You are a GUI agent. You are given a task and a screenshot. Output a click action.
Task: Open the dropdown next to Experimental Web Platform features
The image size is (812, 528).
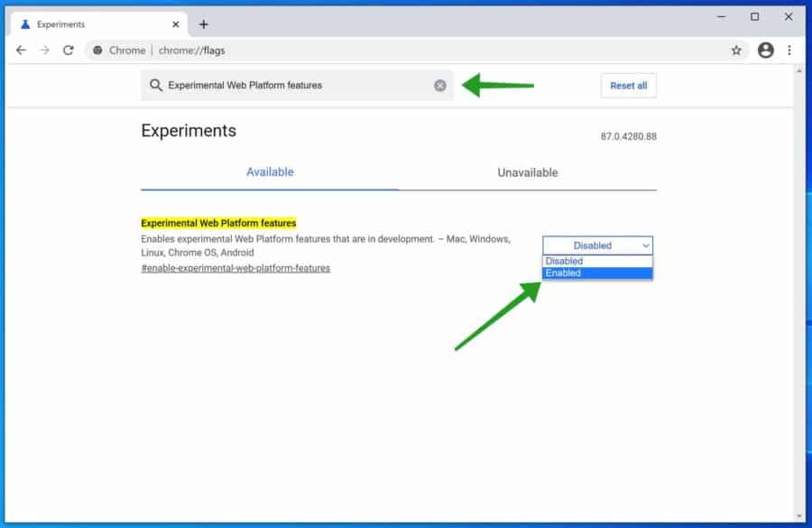596,245
